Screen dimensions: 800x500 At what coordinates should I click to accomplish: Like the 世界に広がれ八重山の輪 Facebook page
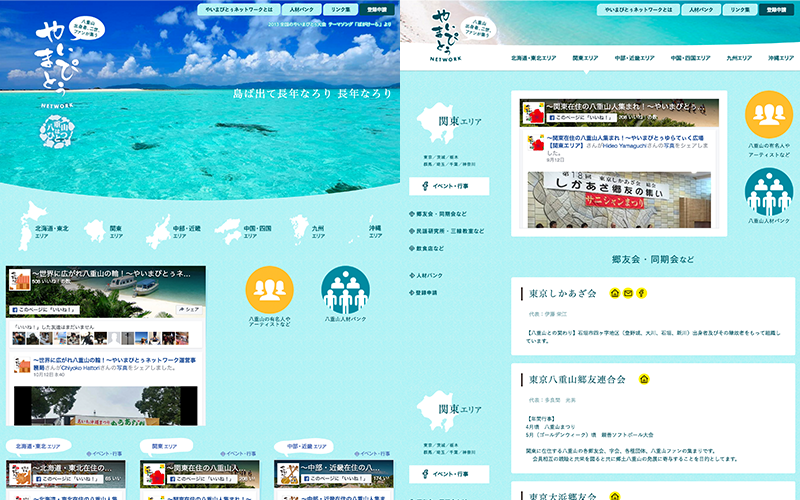coord(44,310)
